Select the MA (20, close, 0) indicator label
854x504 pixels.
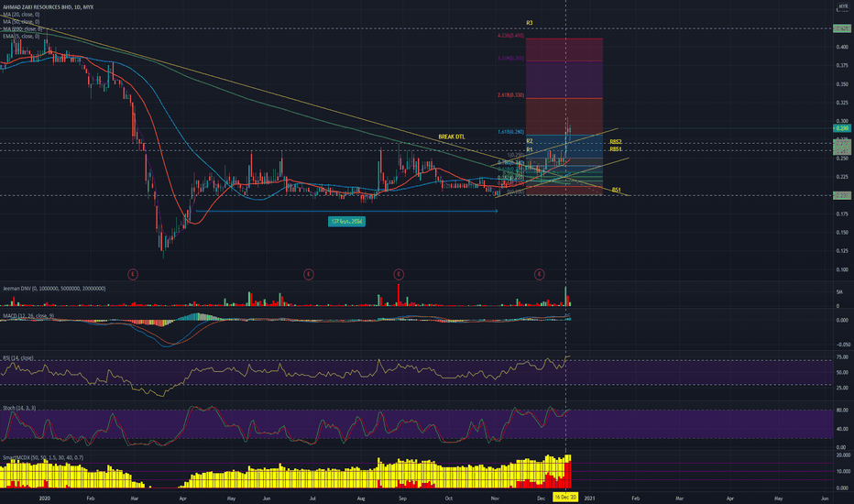pyautogui.click(x=21, y=15)
